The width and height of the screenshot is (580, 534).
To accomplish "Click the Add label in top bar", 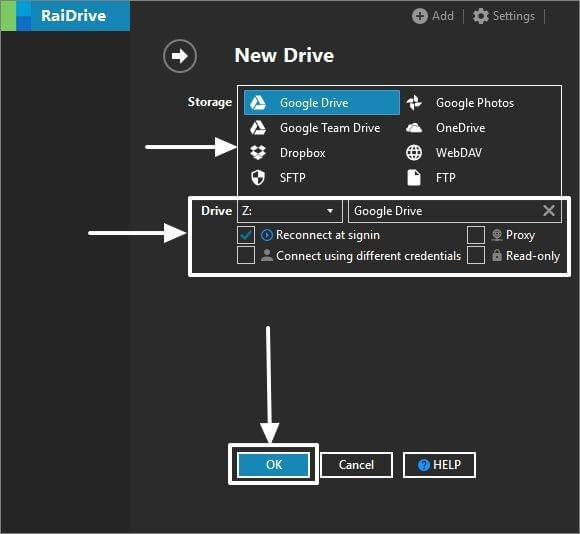I will tap(443, 16).
